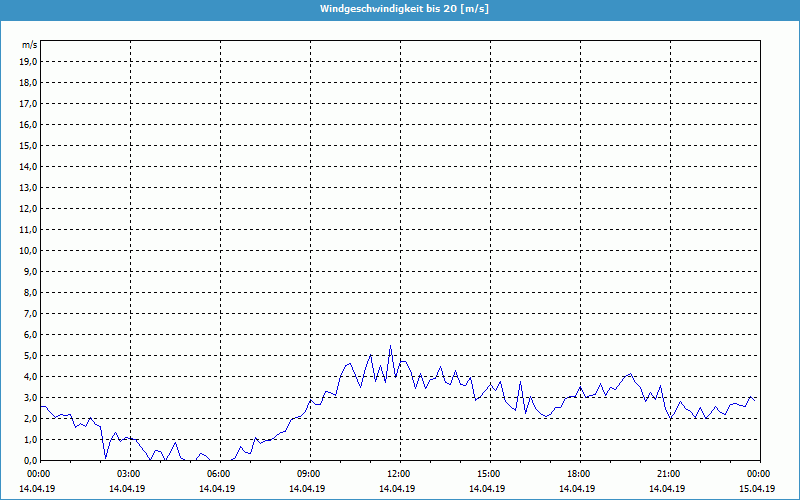The width and height of the screenshot is (800, 500).
Task: Click the 06:00 time axis label
Action: click(217, 474)
